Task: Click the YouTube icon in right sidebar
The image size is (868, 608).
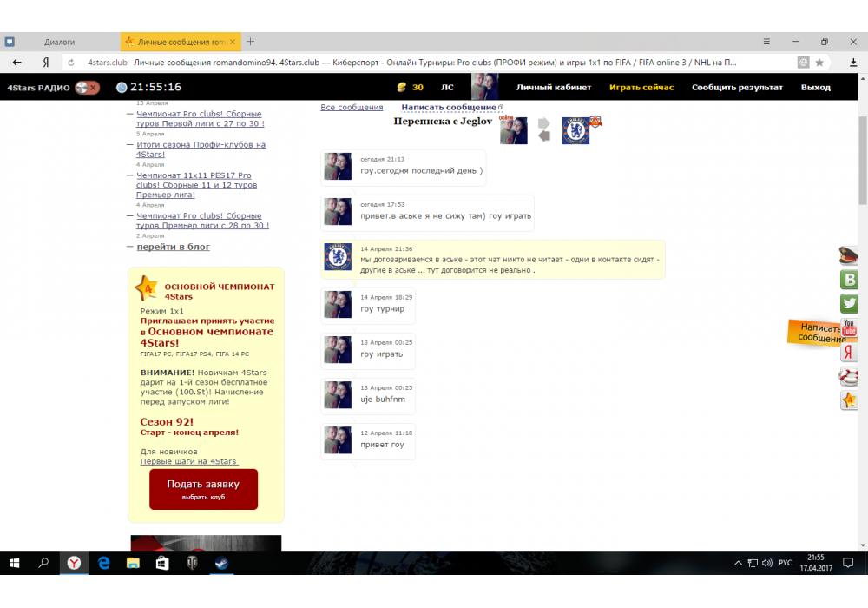Action: coord(849,328)
